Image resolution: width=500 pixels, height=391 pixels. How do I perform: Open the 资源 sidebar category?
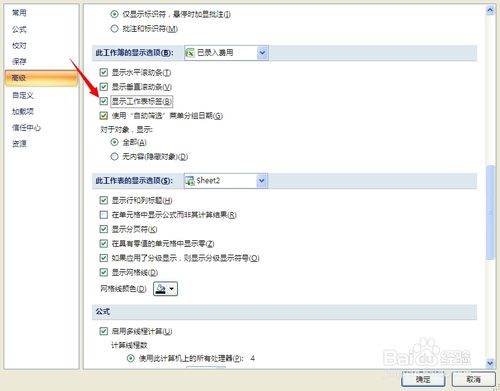(19, 144)
